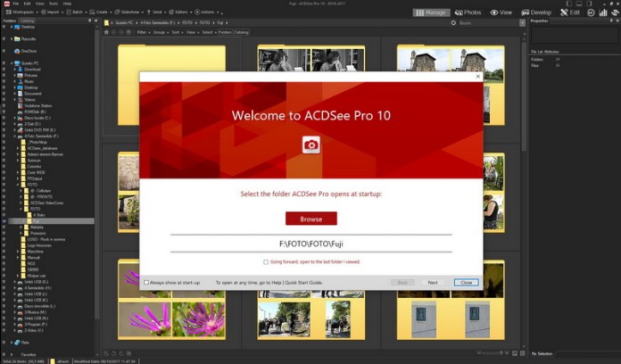This screenshot has width=621, height=364.
Task: Toggle Easy-Select box beside Questo PC
Action: point(4,63)
